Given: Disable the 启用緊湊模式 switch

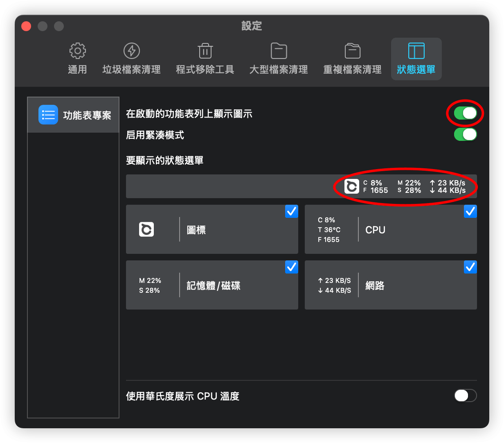Looking at the screenshot, I should pos(466,134).
